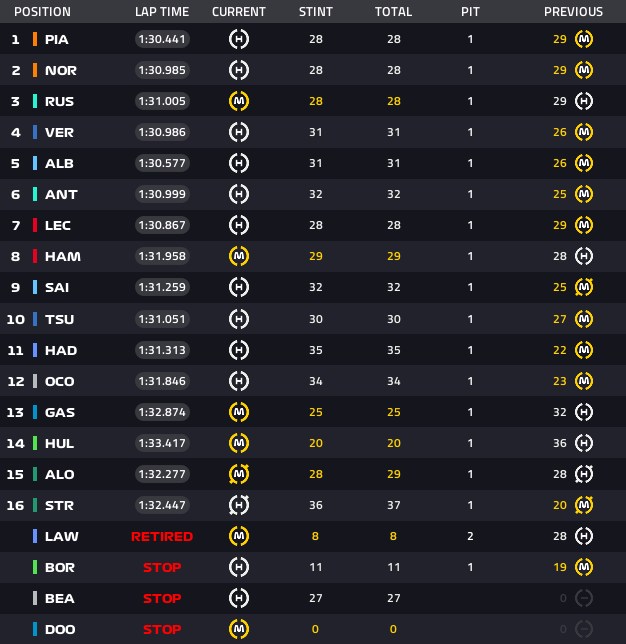Click the STINT column header

pos(315,12)
